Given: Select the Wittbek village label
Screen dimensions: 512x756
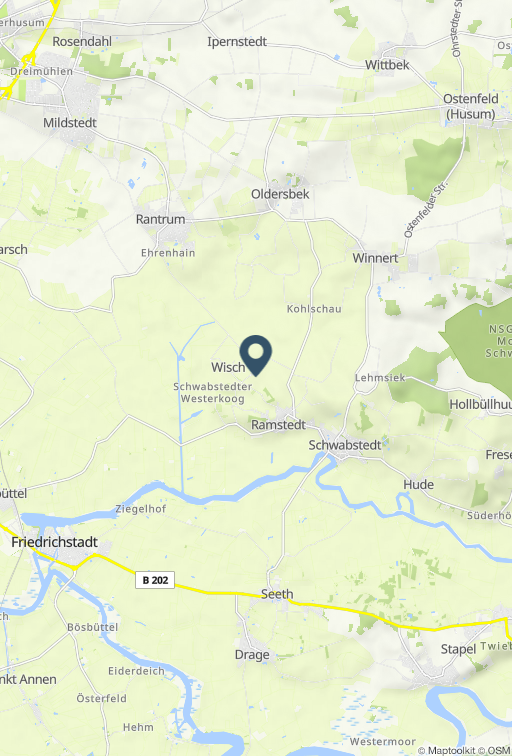Looking at the screenshot, I should click(x=387, y=65).
